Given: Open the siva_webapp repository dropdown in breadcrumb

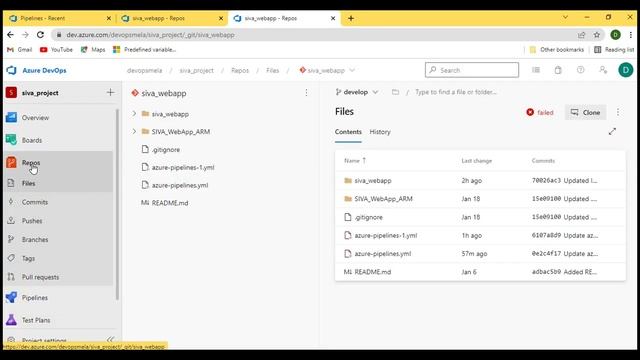Looking at the screenshot, I should (327, 70).
